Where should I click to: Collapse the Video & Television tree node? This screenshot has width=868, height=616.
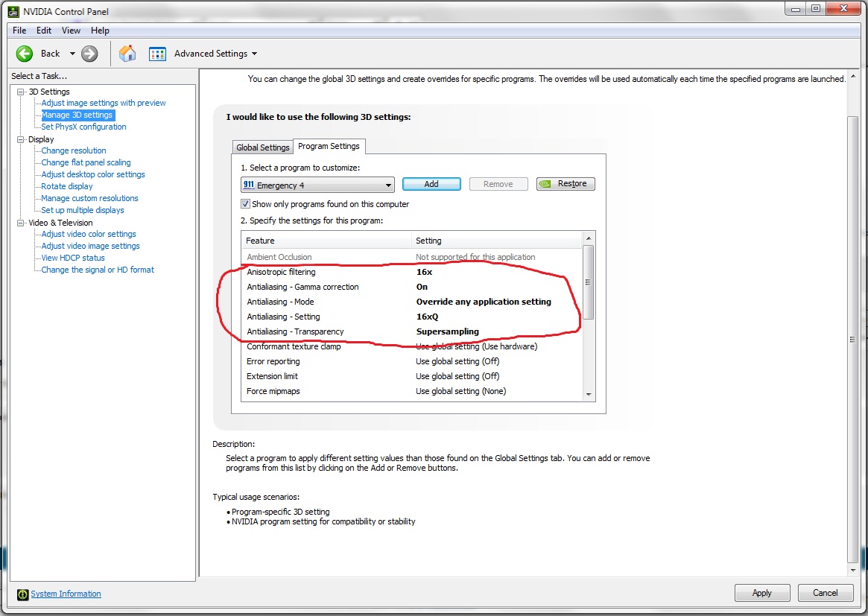pos(21,223)
